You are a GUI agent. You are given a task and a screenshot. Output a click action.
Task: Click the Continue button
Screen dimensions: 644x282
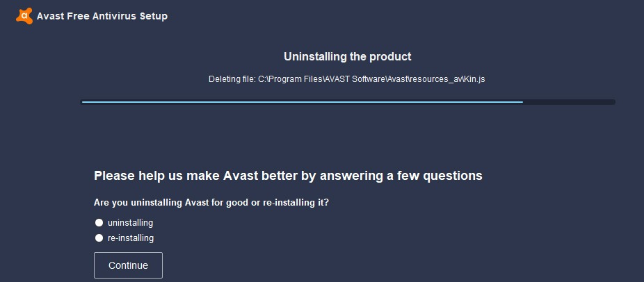click(128, 265)
